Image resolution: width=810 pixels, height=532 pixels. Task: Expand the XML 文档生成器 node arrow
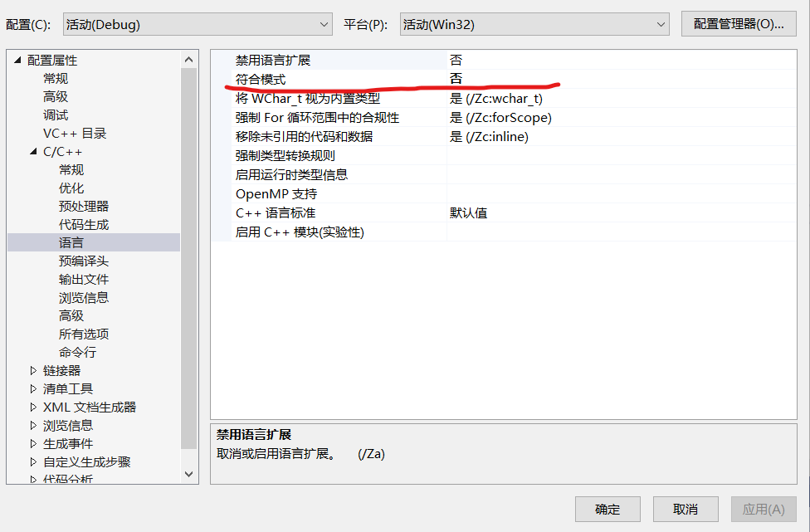[x=33, y=407]
